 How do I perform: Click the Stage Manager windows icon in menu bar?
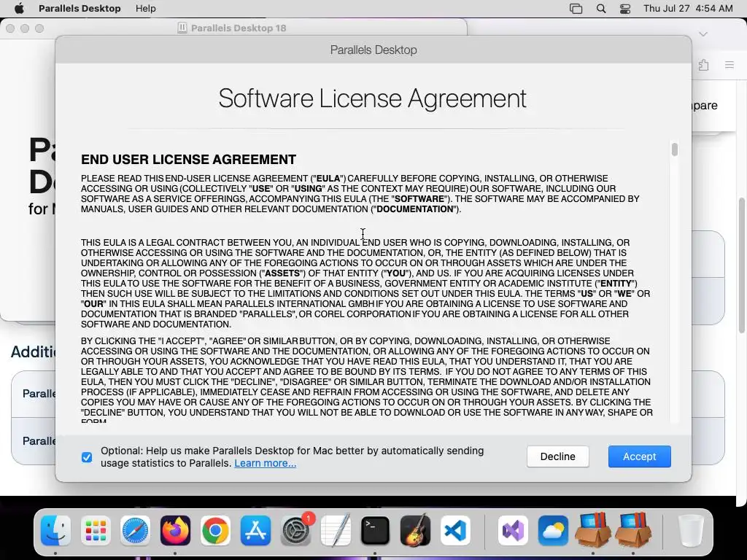point(576,9)
